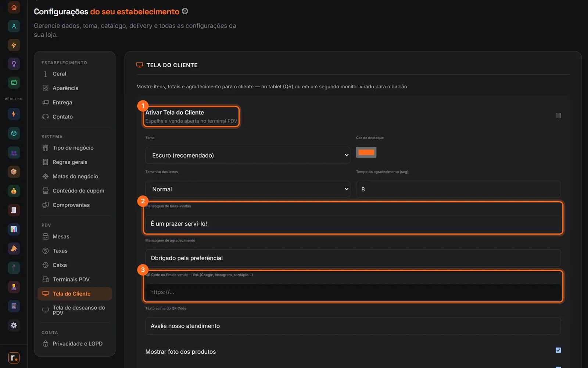Toggle the Mostrar foto dos produtos checkbox

pos(558,350)
